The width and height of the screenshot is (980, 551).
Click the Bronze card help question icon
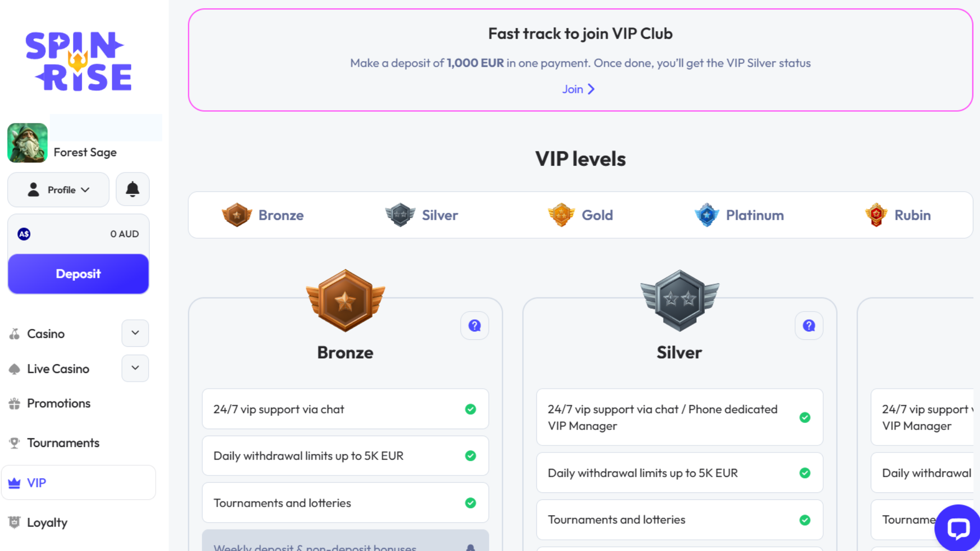[x=474, y=325]
